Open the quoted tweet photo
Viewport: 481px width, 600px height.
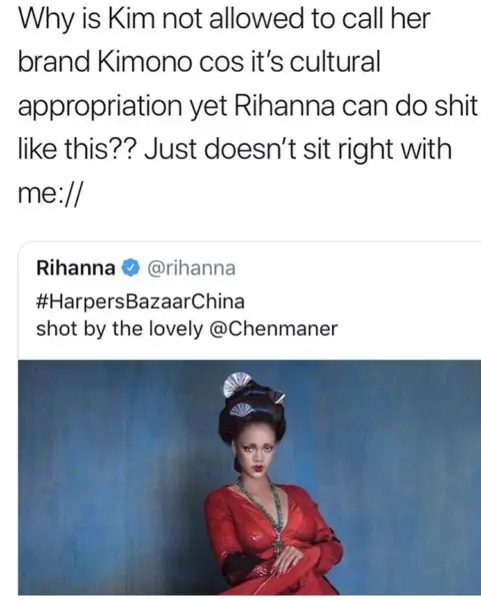249,477
